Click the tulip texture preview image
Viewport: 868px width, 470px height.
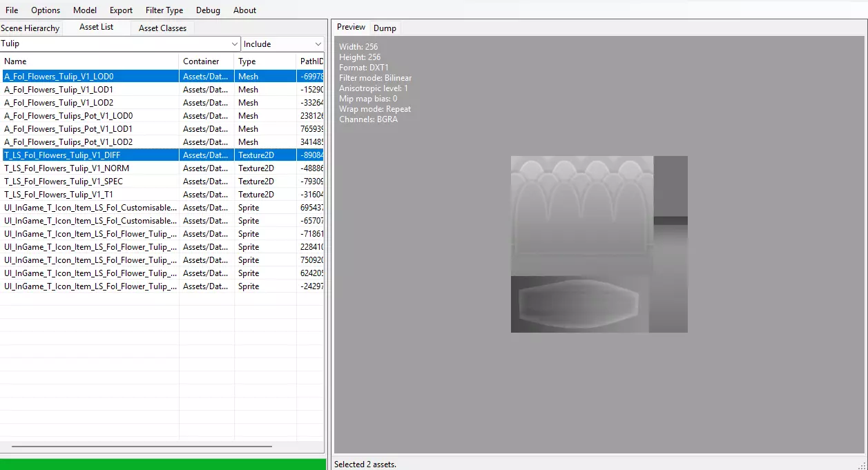click(x=599, y=244)
